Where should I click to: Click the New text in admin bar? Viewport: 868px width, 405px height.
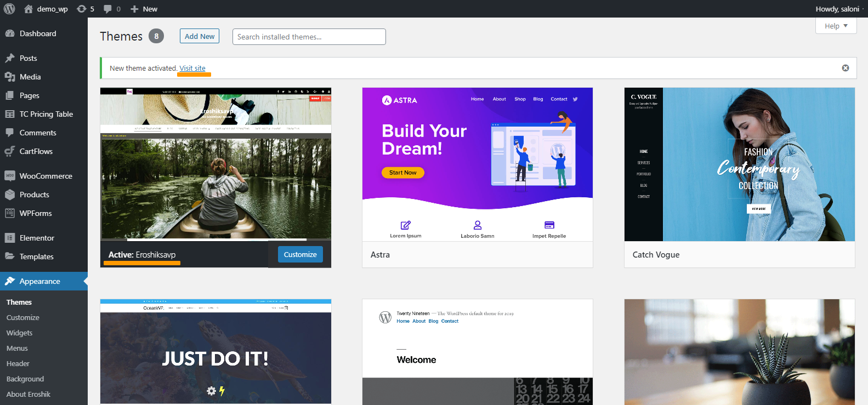tap(150, 9)
